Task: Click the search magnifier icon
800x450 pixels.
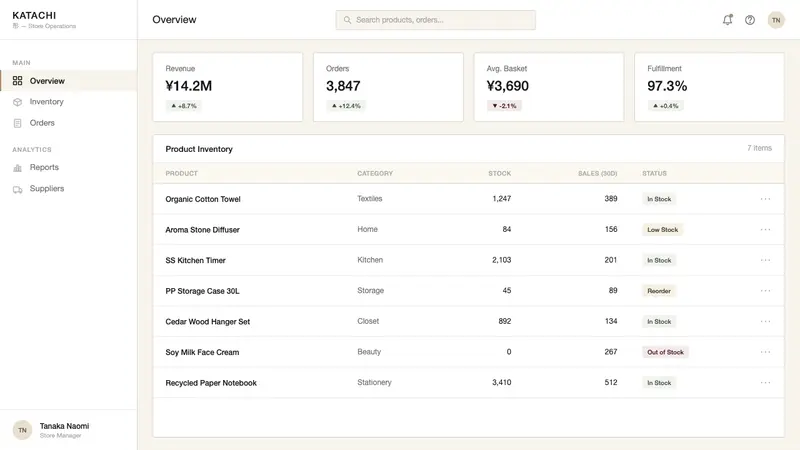Action: pos(347,20)
